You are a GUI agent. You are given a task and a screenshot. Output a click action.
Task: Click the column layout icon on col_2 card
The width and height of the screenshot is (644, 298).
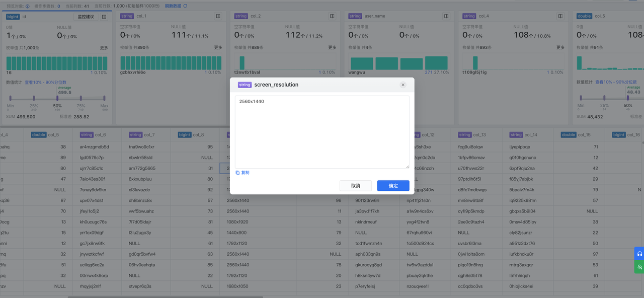click(x=333, y=16)
